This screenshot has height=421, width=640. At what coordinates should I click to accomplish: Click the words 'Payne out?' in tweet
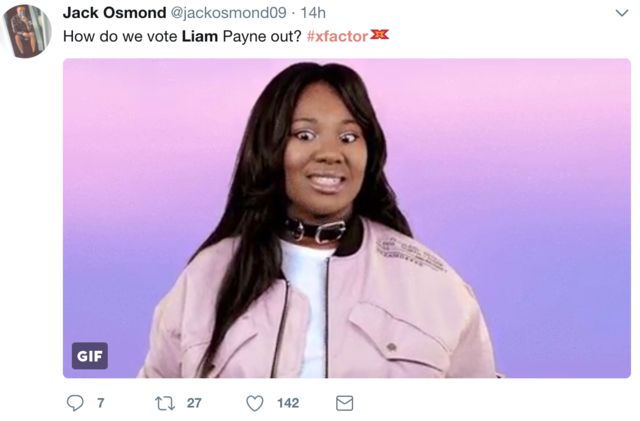[x=262, y=37]
